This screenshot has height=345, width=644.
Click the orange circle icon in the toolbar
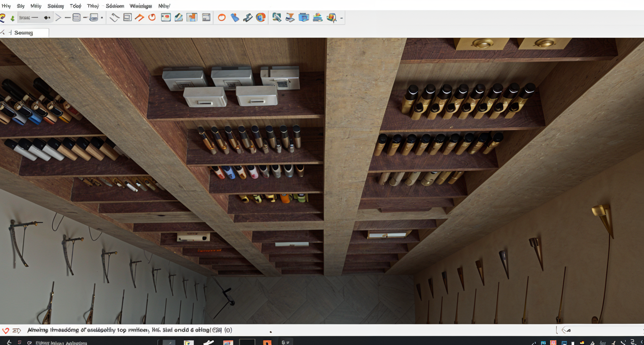tap(221, 18)
